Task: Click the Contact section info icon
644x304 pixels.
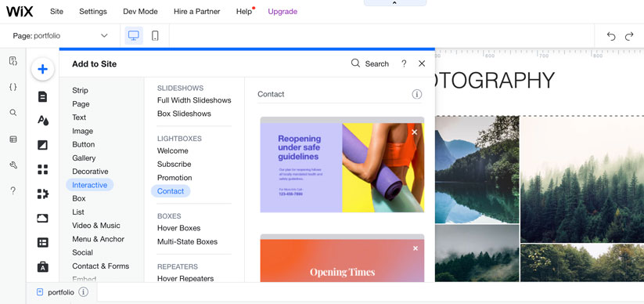Action: coord(417,94)
